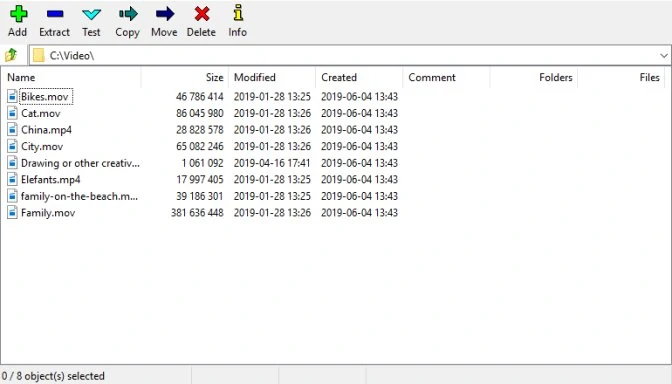Click the file icon beside City.mov

click(12, 146)
